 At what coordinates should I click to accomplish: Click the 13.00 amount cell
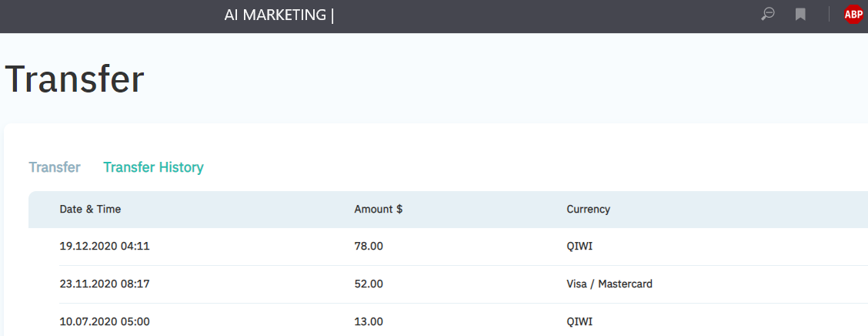coord(368,321)
